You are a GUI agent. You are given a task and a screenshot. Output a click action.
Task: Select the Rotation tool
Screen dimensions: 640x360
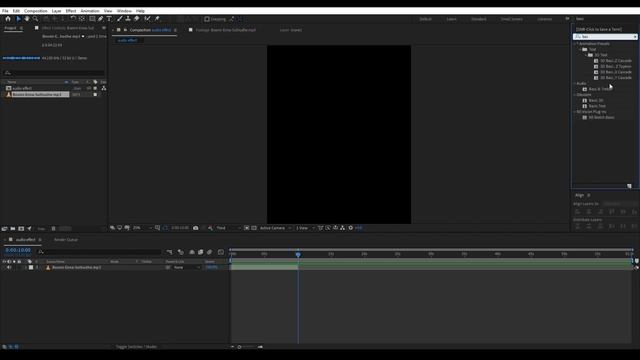pyautogui.click(x=73, y=19)
